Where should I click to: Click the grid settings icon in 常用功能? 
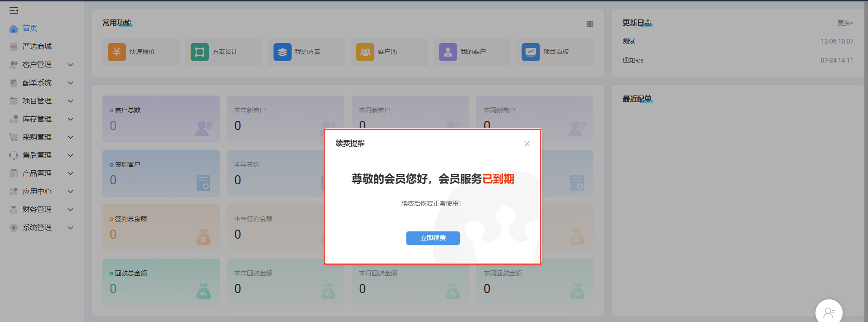pos(590,24)
